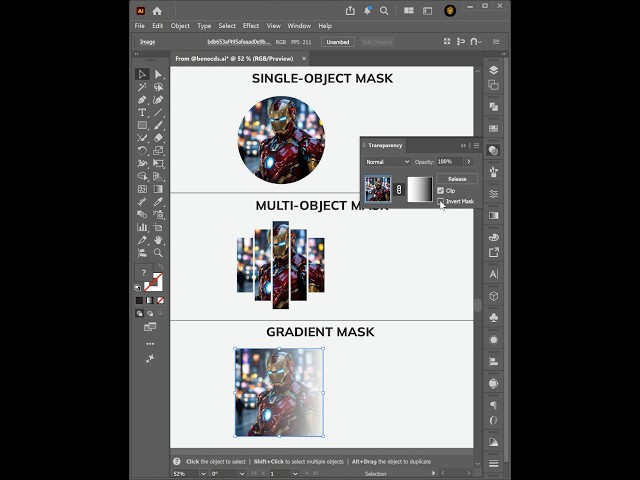Viewport: 640px width, 480px height.
Task: Select the Selection tool arrow
Action: point(142,74)
